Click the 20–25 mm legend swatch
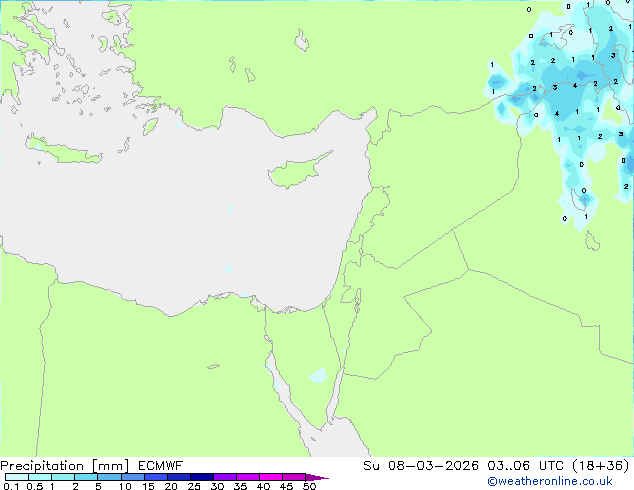The image size is (634, 490). (x=179, y=477)
